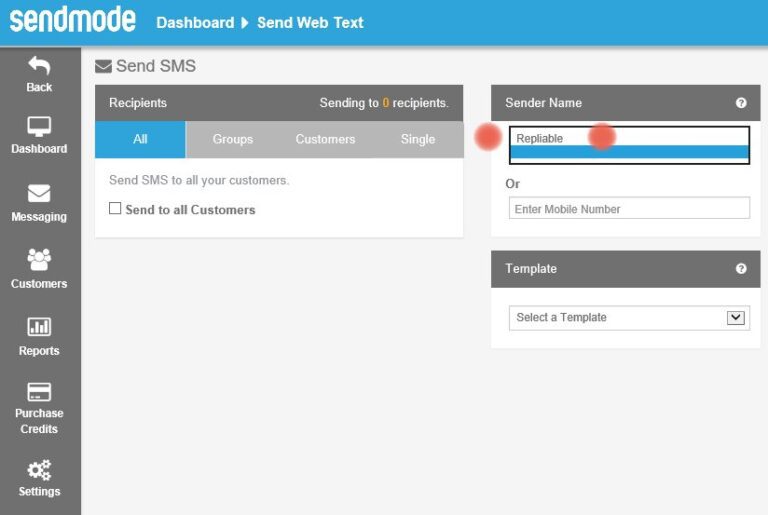
Task: Click the Template help question icon
Action: tap(741, 269)
